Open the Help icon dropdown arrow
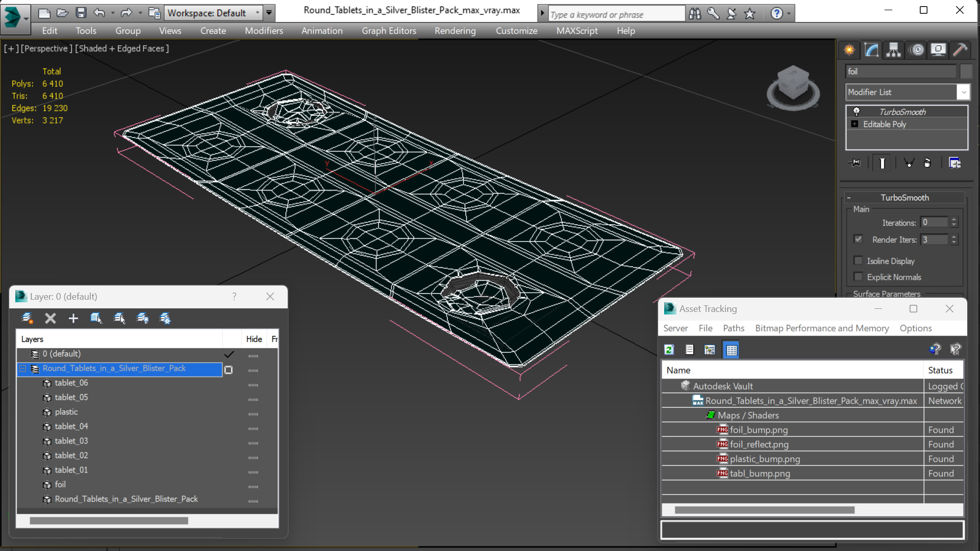980x551 pixels. (789, 14)
